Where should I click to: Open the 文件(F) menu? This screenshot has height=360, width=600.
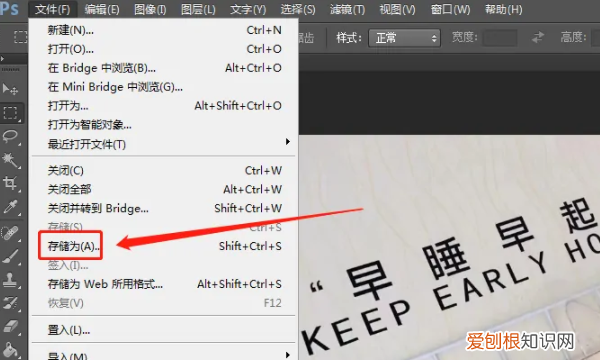click(x=52, y=9)
